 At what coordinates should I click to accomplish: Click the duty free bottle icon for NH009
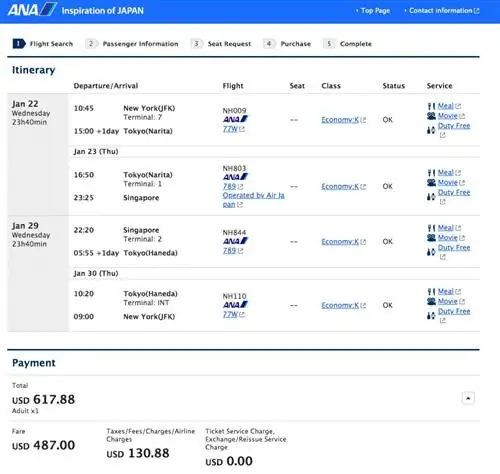pyautogui.click(x=431, y=130)
